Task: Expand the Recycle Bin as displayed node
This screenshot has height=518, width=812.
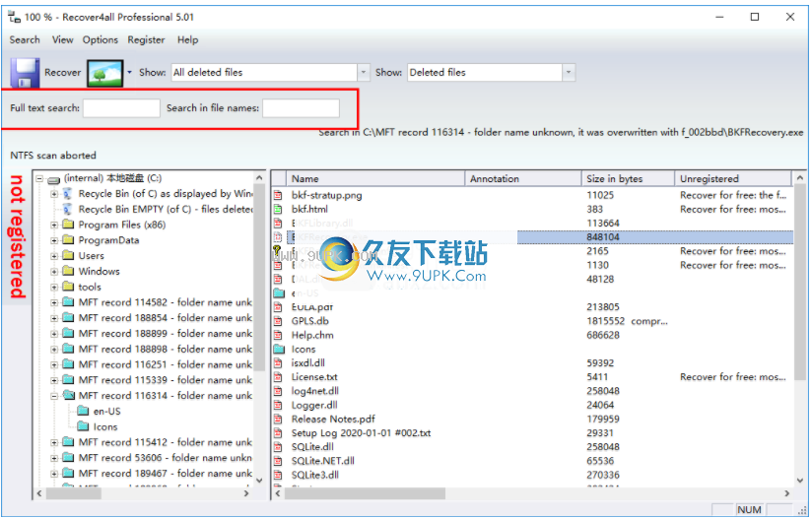Action: (x=54, y=194)
